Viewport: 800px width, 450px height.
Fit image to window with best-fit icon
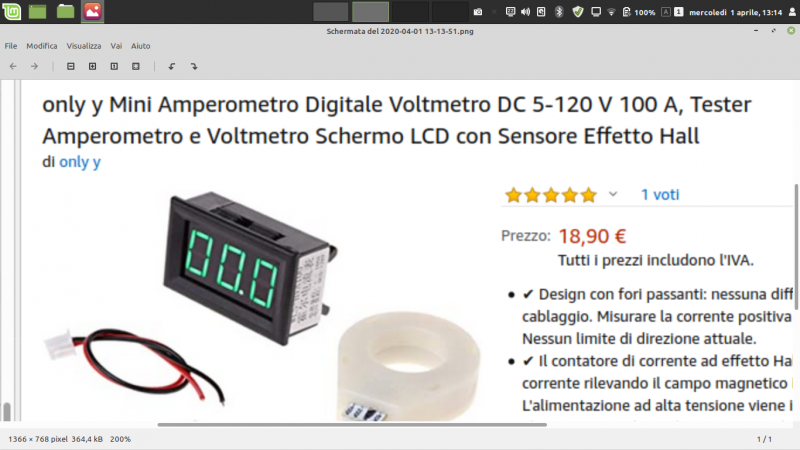(x=136, y=66)
